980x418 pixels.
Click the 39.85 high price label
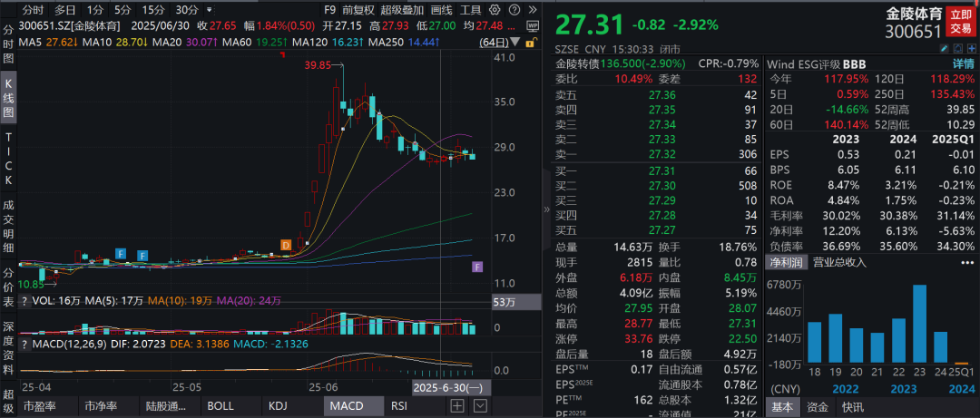tap(317, 66)
